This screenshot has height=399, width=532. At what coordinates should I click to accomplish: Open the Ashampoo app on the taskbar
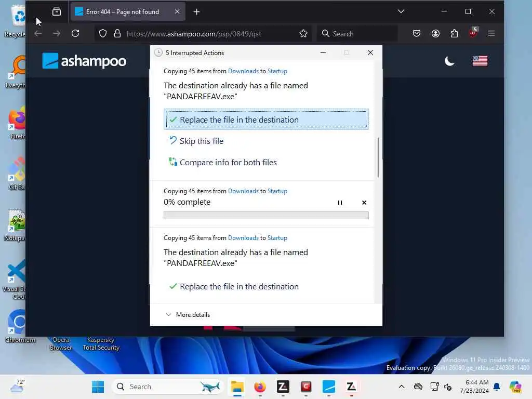pos(329,387)
